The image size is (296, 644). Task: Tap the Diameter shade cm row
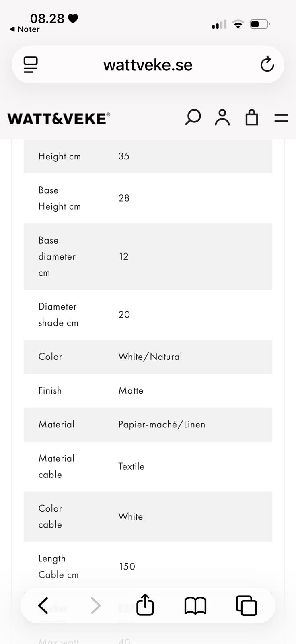(x=148, y=315)
